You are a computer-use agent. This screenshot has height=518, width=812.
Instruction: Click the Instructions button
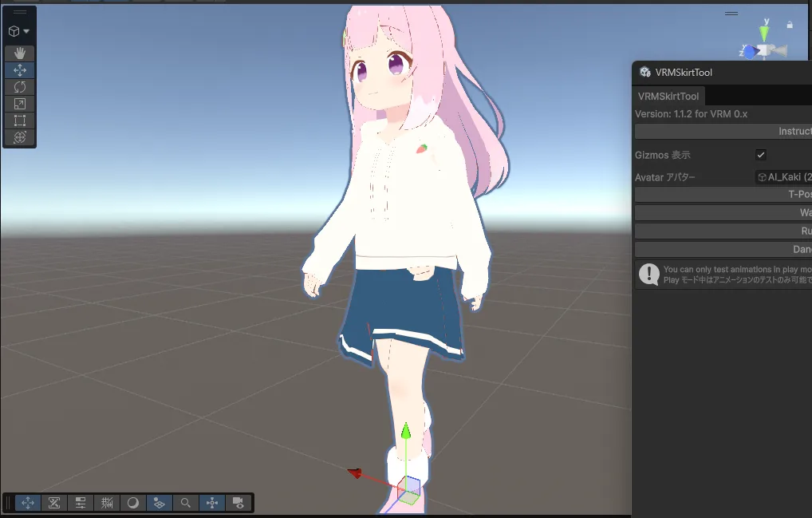723,132
